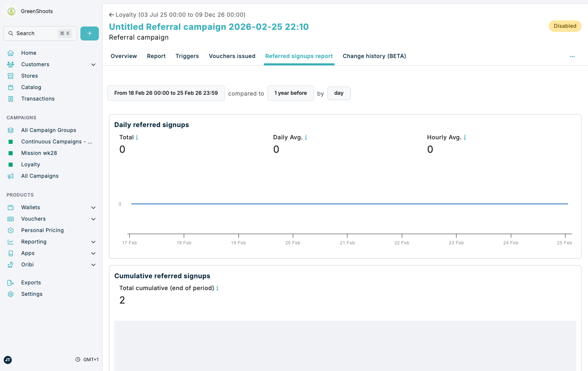Open the date range picker field
588x371 pixels.
click(166, 93)
